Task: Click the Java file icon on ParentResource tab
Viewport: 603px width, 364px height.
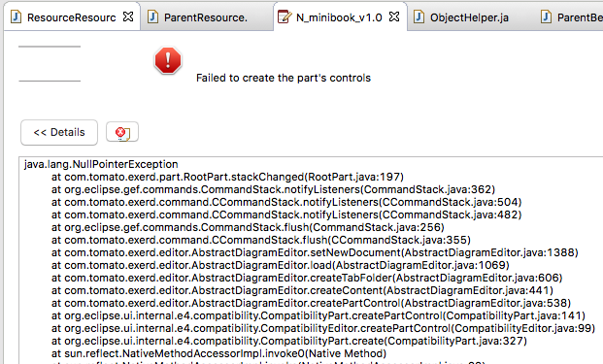Action: [153, 17]
